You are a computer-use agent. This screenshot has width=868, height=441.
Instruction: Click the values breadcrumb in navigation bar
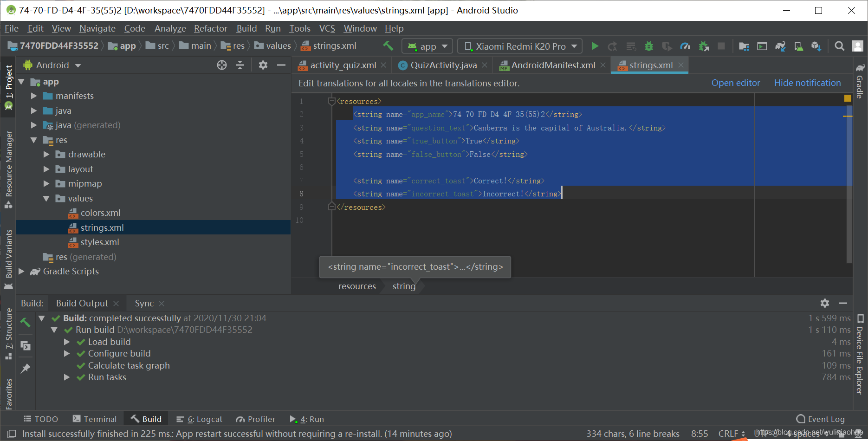tap(273, 45)
